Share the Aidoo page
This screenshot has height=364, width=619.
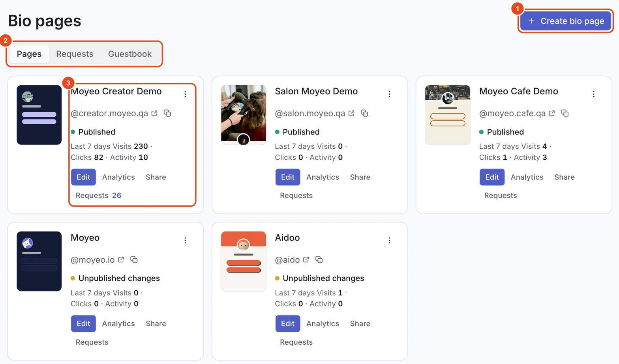(x=360, y=323)
